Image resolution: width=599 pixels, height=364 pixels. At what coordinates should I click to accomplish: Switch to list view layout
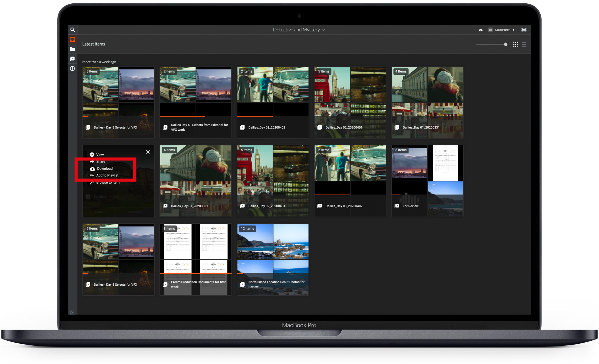524,44
